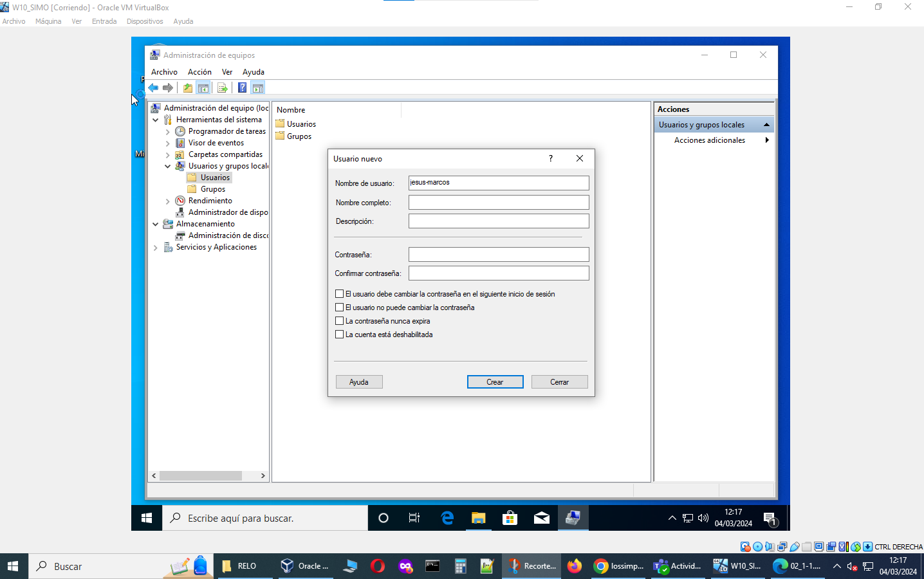Screen dimensions: 924x579
Task: Click the Contraseña input field
Action: point(498,255)
